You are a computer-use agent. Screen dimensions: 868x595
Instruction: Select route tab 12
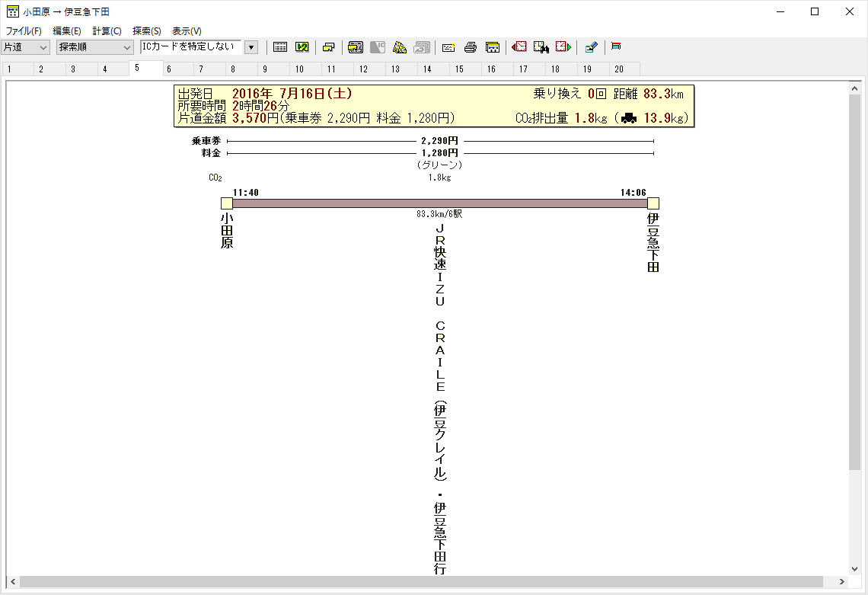[364, 69]
